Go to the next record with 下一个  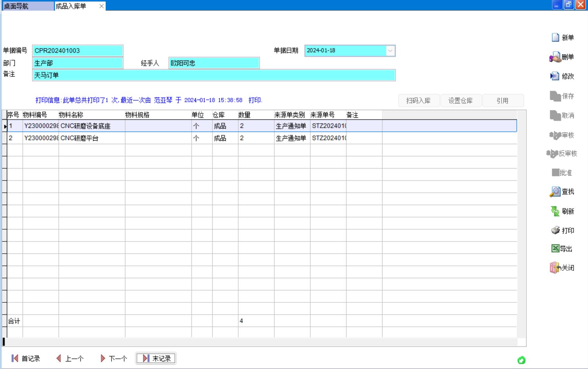pos(114,359)
